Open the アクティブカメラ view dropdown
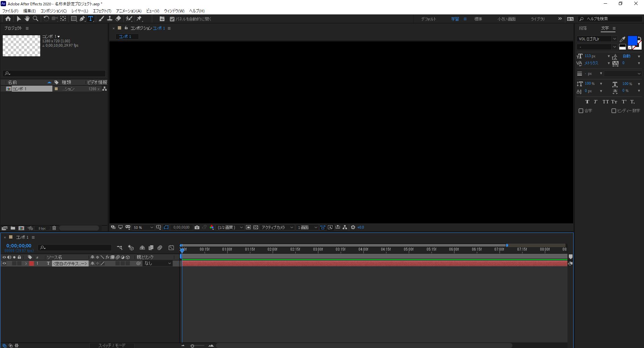Screen dimensions: 644x348 pos(278,228)
